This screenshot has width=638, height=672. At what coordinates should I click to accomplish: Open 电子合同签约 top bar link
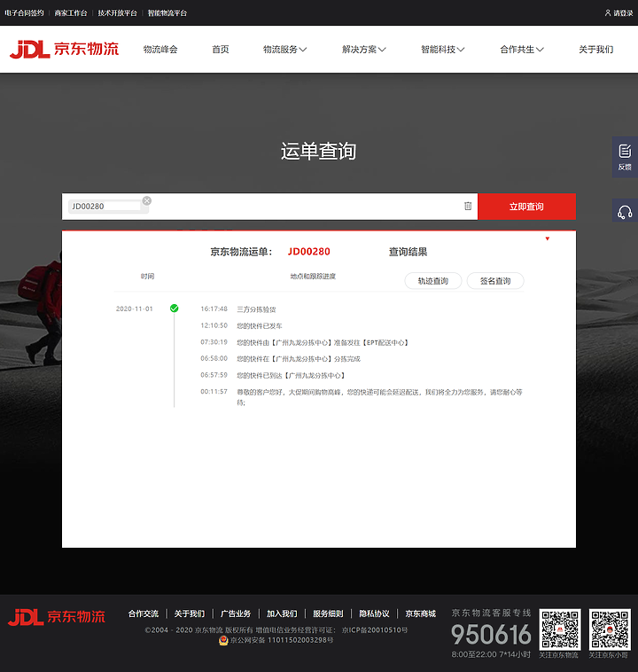(x=24, y=13)
